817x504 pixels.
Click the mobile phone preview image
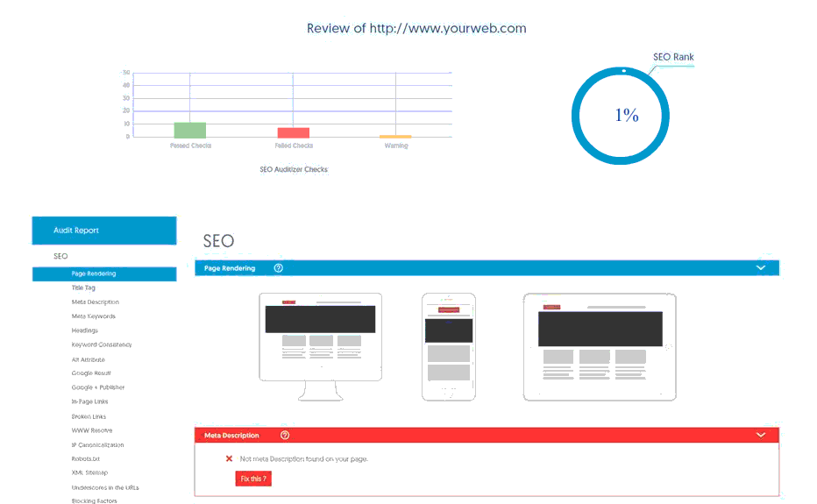[x=448, y=346]
